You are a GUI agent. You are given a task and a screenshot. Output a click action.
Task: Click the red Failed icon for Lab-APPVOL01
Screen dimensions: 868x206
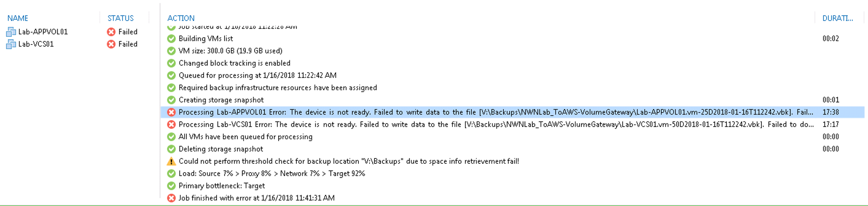(x=111, y=32)
